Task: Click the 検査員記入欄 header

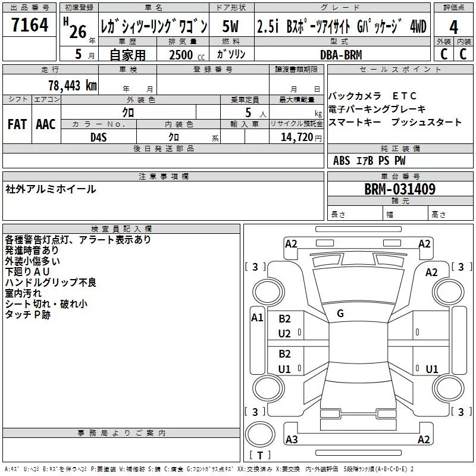Action: [121, 229]
